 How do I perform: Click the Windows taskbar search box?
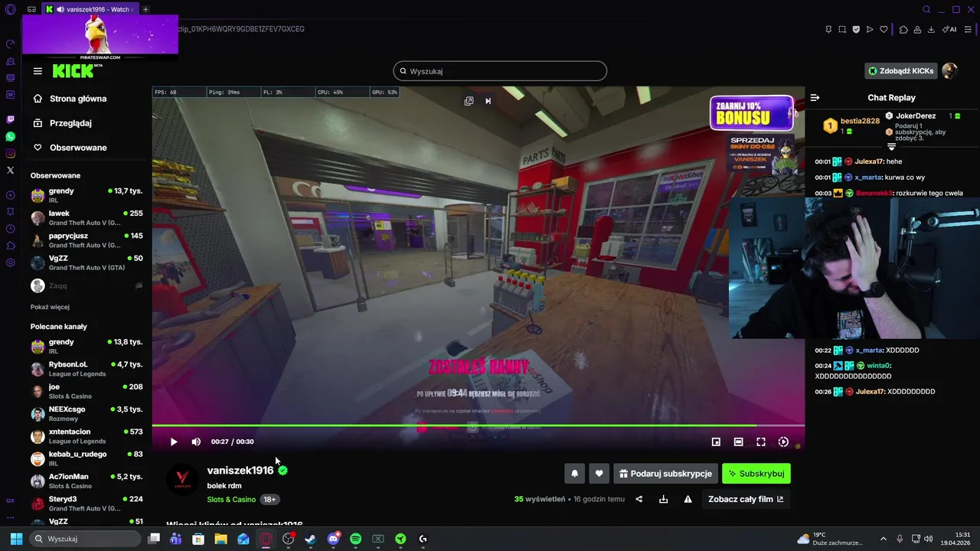(x=85, y=539)
